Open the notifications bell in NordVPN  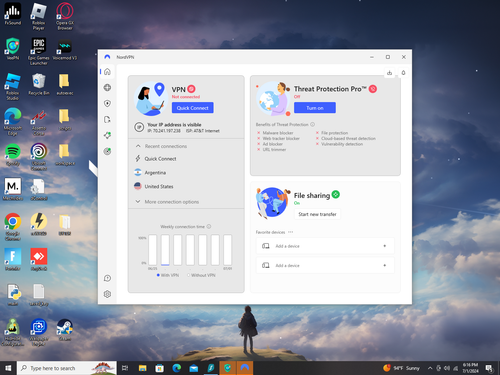tap(403, 73)
